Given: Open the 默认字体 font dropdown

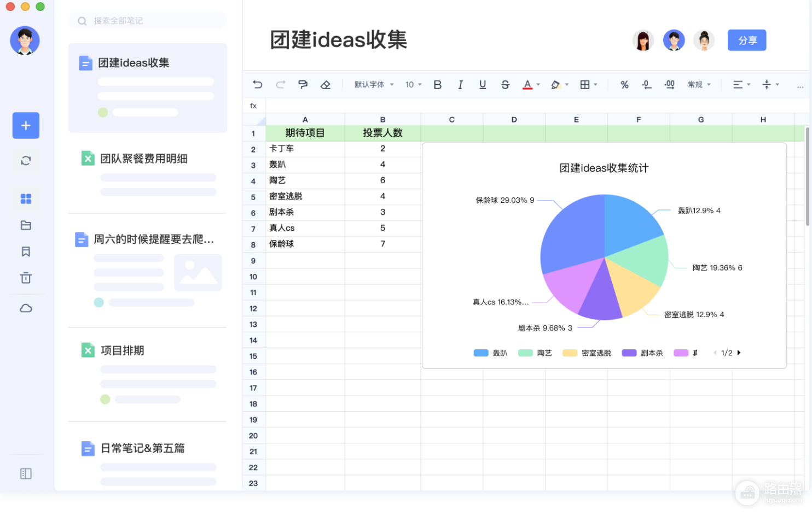Looking at the screenshot, I should click(x=374, y=85).
